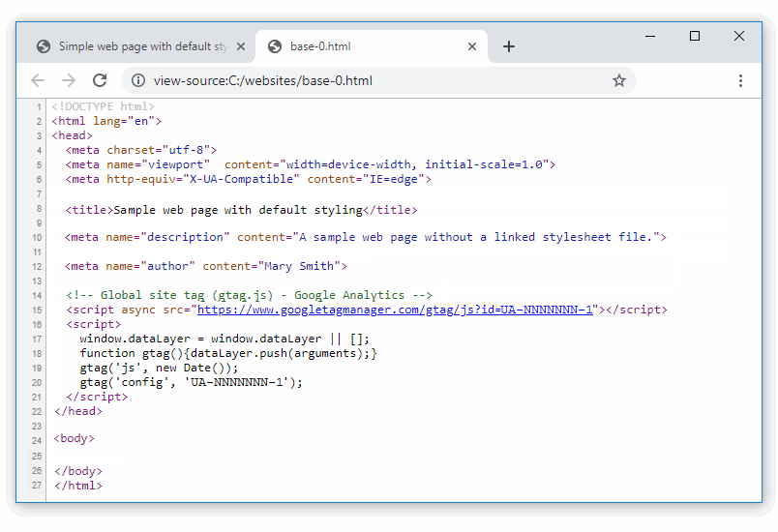Click the 'Global site tag (gtag.js)' comment

click(249, 295)
